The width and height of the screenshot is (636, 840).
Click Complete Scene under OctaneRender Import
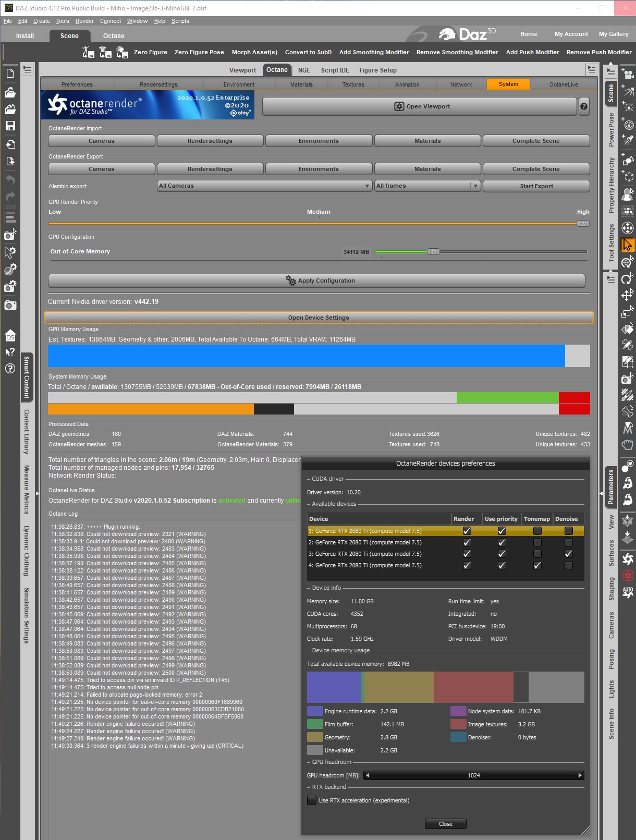click(536, 141)
